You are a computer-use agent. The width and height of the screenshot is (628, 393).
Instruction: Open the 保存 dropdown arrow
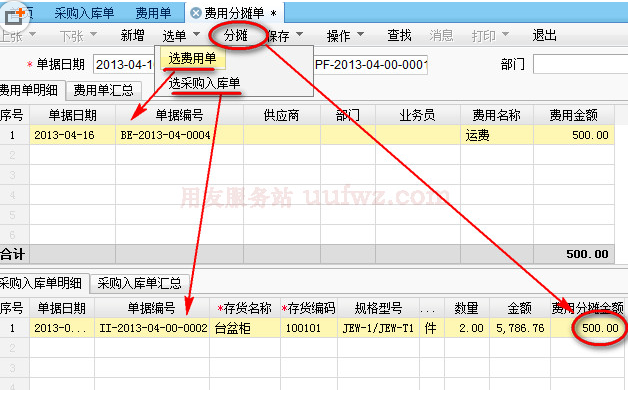299,34
